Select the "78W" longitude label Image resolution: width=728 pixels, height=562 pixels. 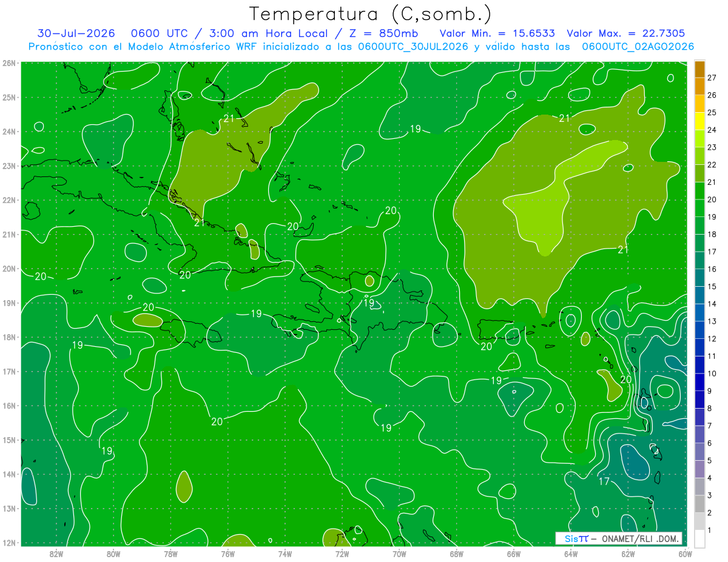coord(170,554)
